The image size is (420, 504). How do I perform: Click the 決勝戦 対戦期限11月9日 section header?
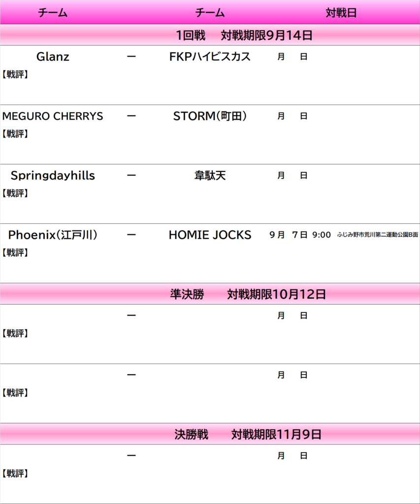tap(248, 434)
